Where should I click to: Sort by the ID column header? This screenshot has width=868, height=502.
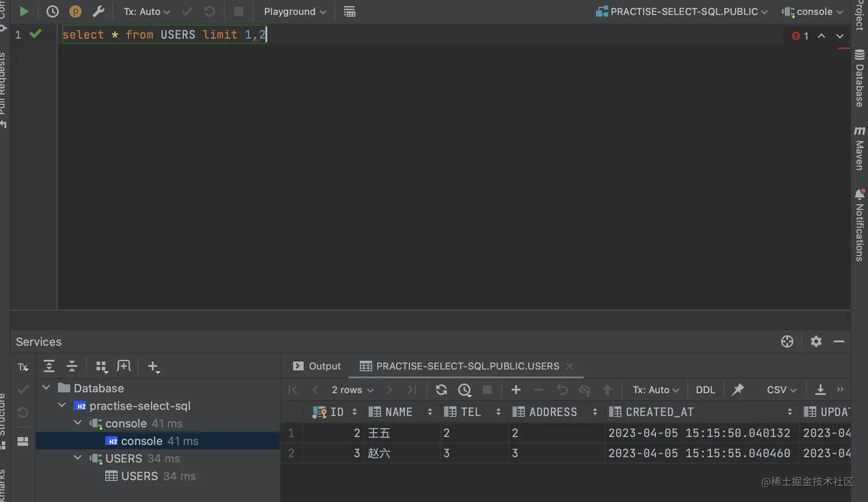[334, 412]
